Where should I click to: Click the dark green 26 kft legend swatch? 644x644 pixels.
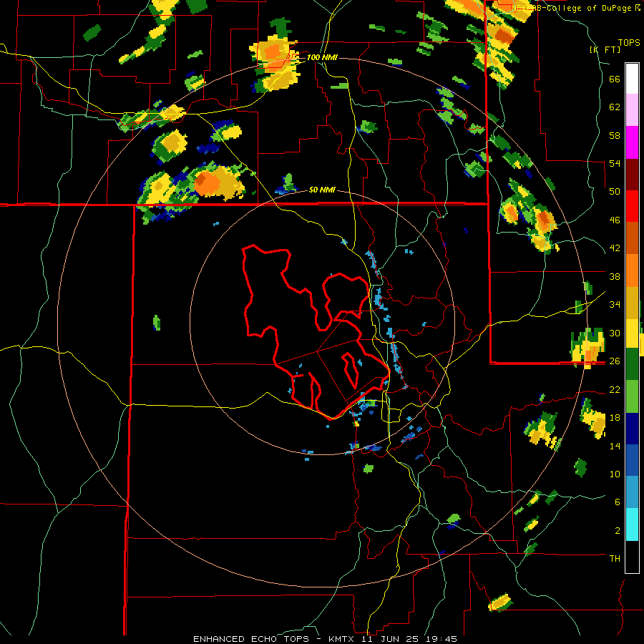point(632,364)
